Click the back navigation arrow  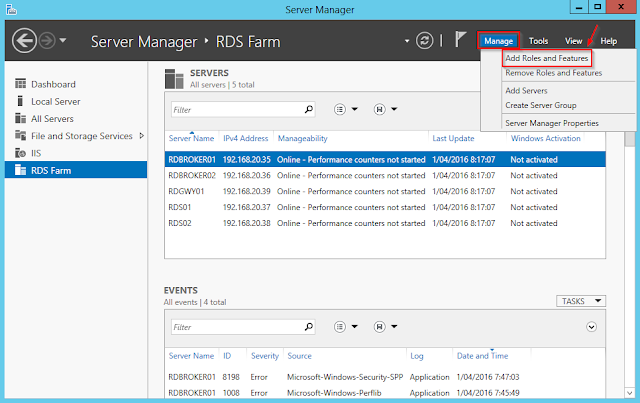click(x=23, y=42)
